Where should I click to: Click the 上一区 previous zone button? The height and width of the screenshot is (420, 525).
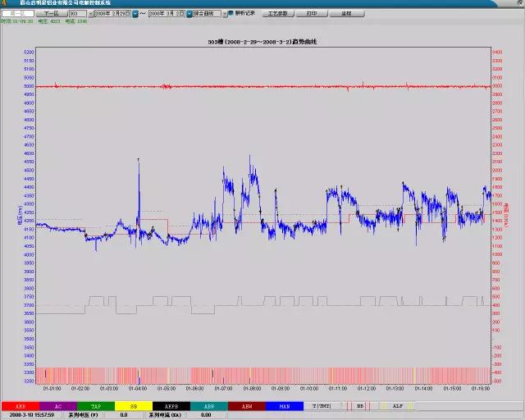(17, 14)
